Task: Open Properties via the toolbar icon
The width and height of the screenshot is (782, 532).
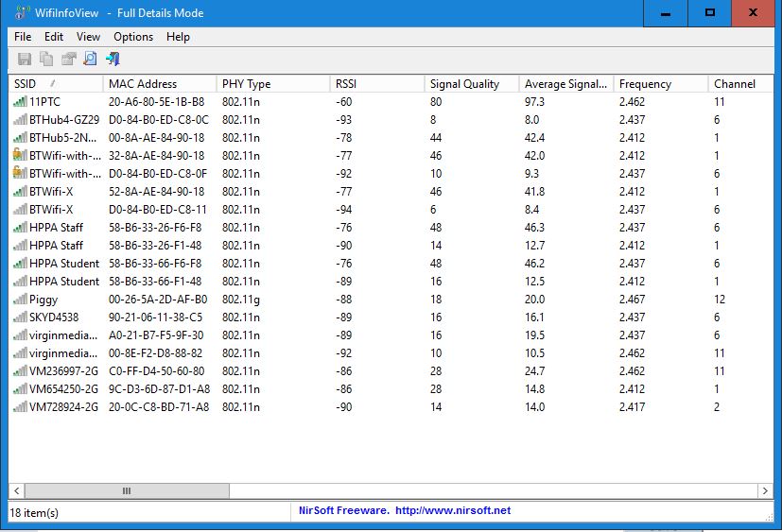Action: [x=68, y=60]
